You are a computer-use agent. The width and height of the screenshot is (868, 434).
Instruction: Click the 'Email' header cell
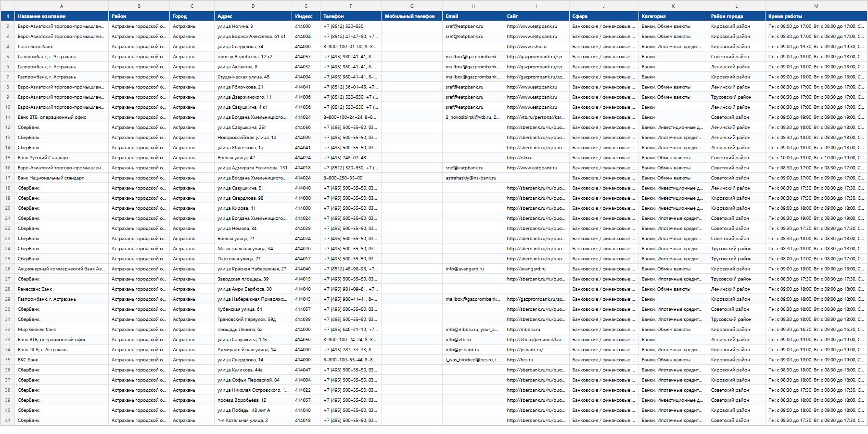point(473,16)
